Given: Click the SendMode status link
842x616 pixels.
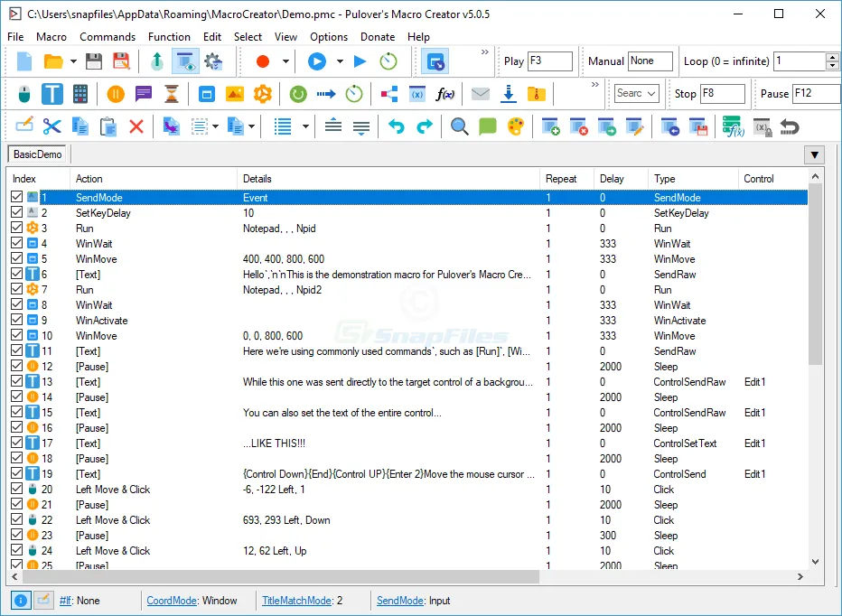Looking at the screenshot, I should click(x=399, y=601).
